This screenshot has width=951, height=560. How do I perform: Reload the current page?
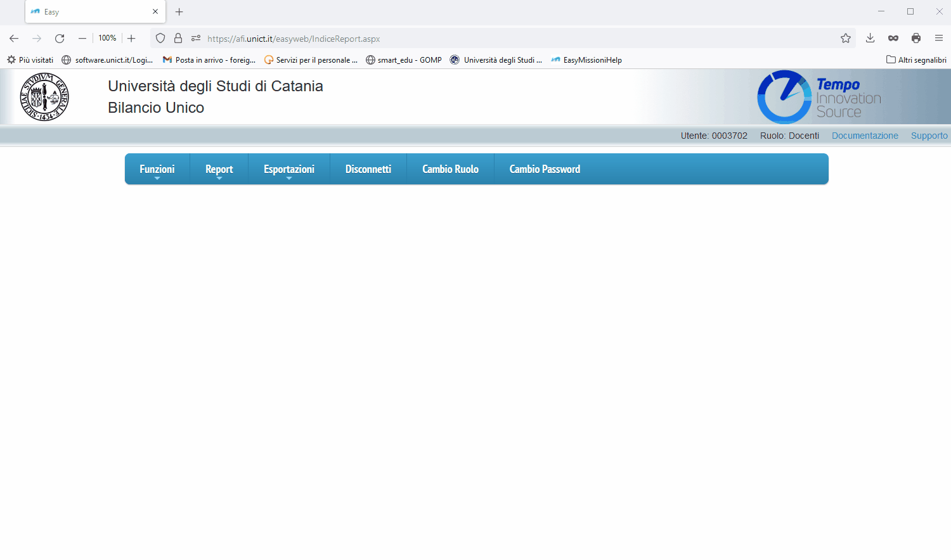(x=60, y=39)
